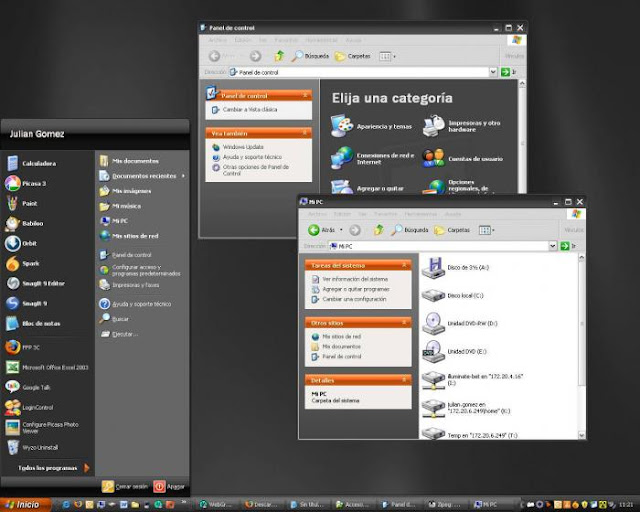Switch to the Panel d... taskbar button

(398, 505)
